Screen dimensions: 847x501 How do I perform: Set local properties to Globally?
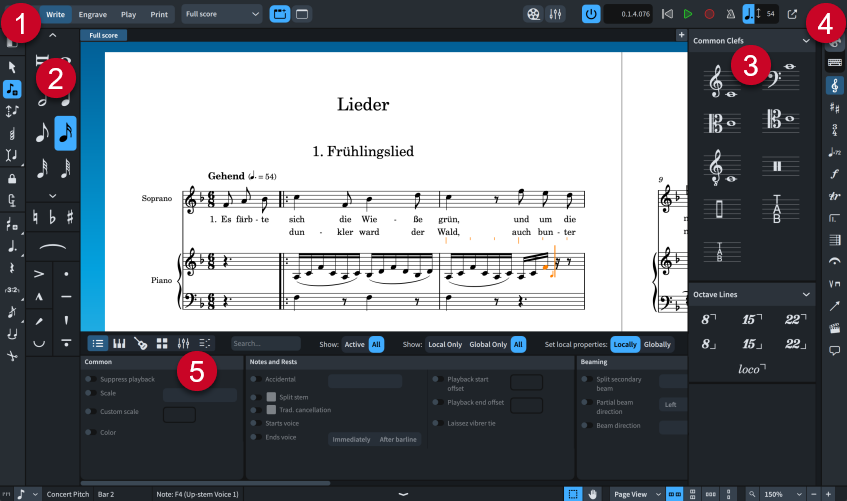click(657, 344)
